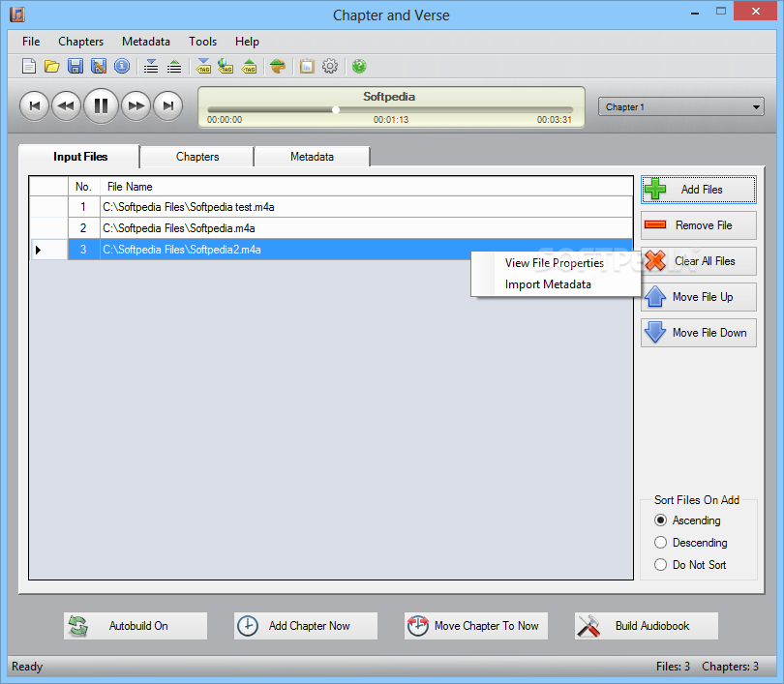
Task: Click the File Name column header
Action: [x=366, y=187]
